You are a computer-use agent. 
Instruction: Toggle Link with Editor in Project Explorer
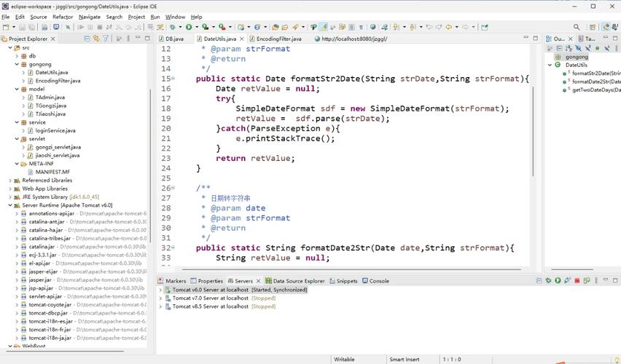97,39
